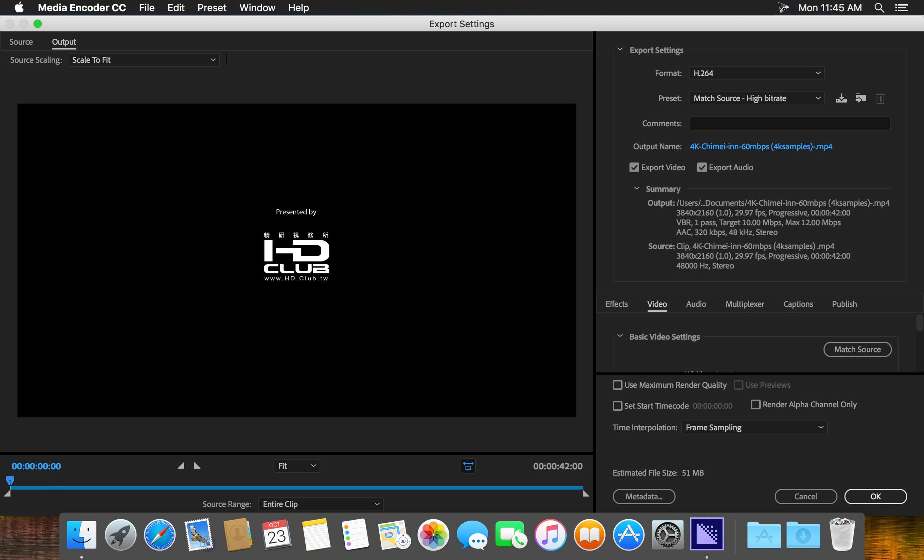Toggle Export Audio checkbox
Image resolution: width=924 pixels, height=560 pixels.
[702, 167]
